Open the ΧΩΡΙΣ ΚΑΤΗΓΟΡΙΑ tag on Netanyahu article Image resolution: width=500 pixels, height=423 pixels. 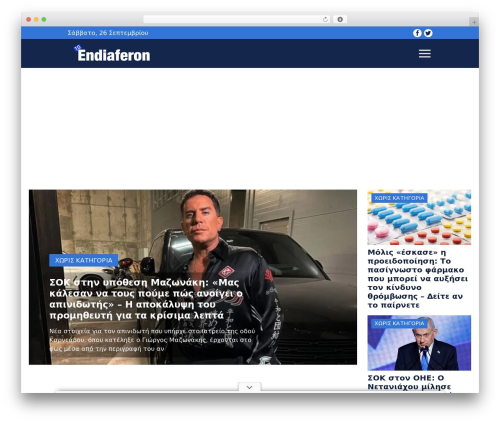pos(399,323)
